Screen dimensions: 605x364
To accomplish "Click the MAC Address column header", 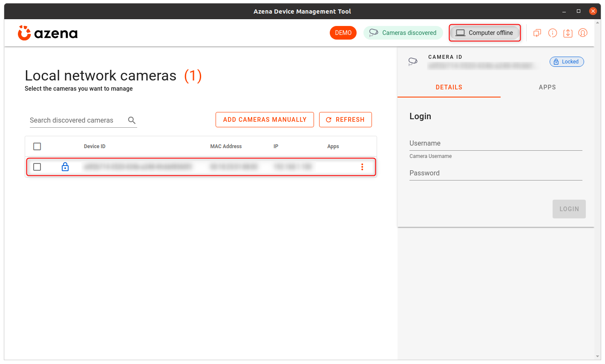I will [226, 146].
